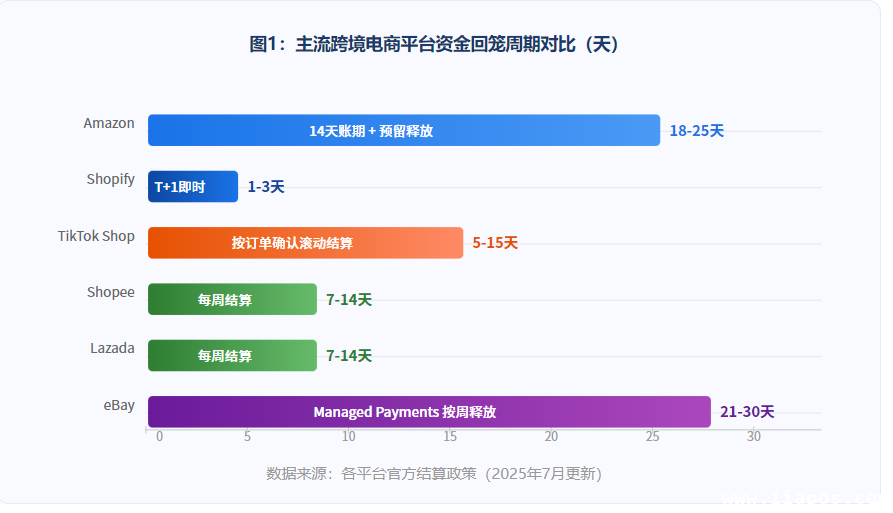Click the Shopify bar labeled T+1即时
The width and height of the screenshot is (893, 513).
193,187
